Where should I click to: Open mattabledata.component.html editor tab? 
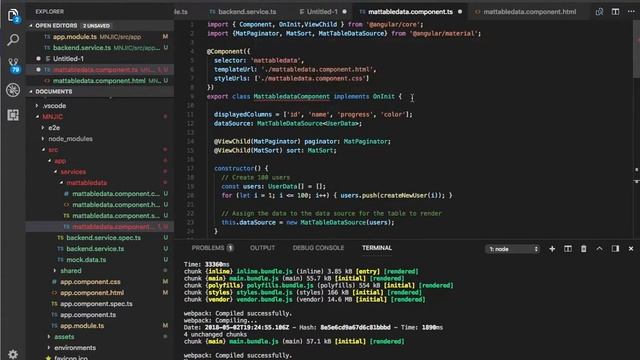click(x=529, y=12)
